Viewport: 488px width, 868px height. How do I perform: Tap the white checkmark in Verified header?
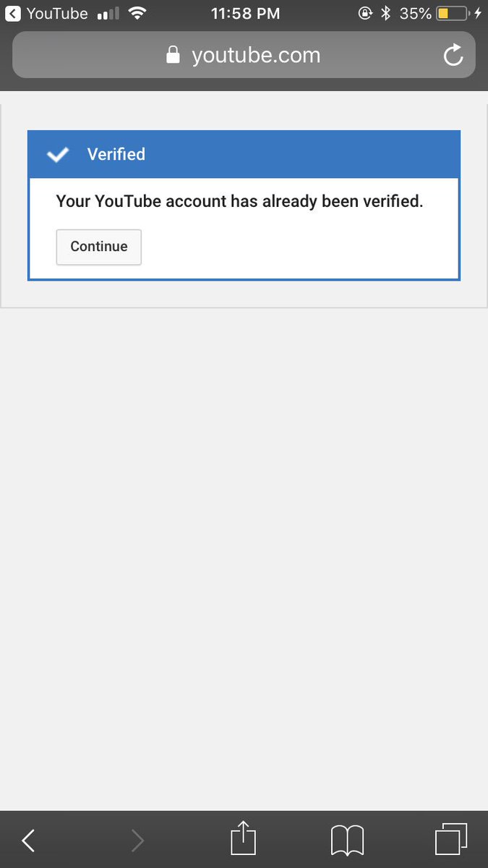point(57,154)
